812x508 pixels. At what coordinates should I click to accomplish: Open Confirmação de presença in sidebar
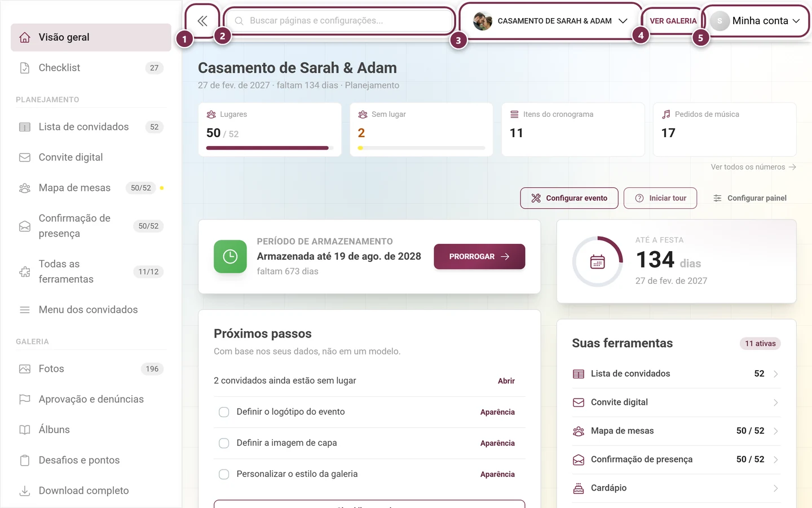tap(91, 226)
